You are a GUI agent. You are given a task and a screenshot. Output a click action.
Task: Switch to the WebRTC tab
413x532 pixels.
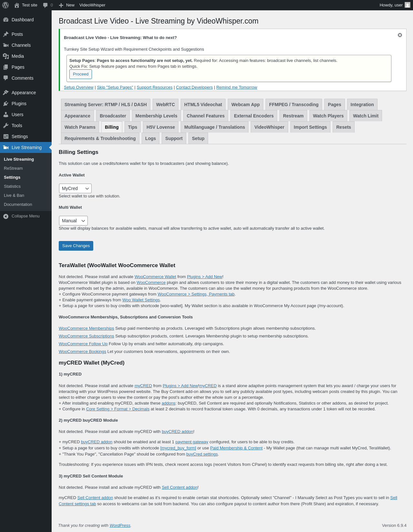[x=166, y=105]
